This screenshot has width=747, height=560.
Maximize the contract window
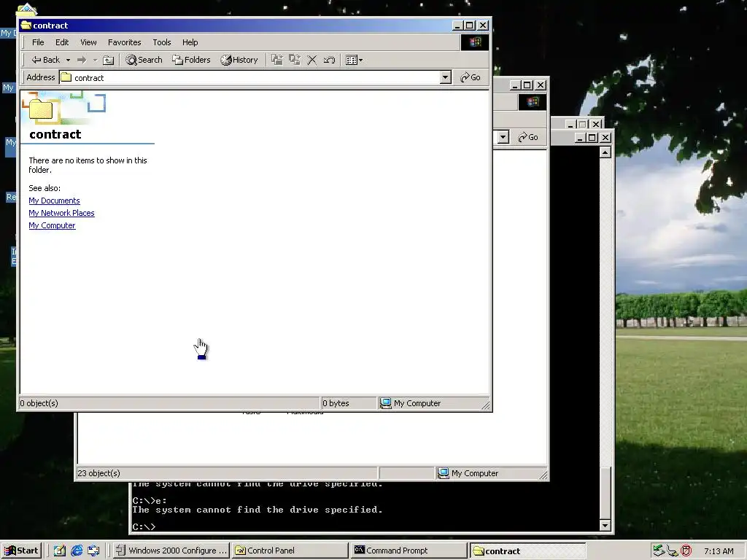click(469, 26)
